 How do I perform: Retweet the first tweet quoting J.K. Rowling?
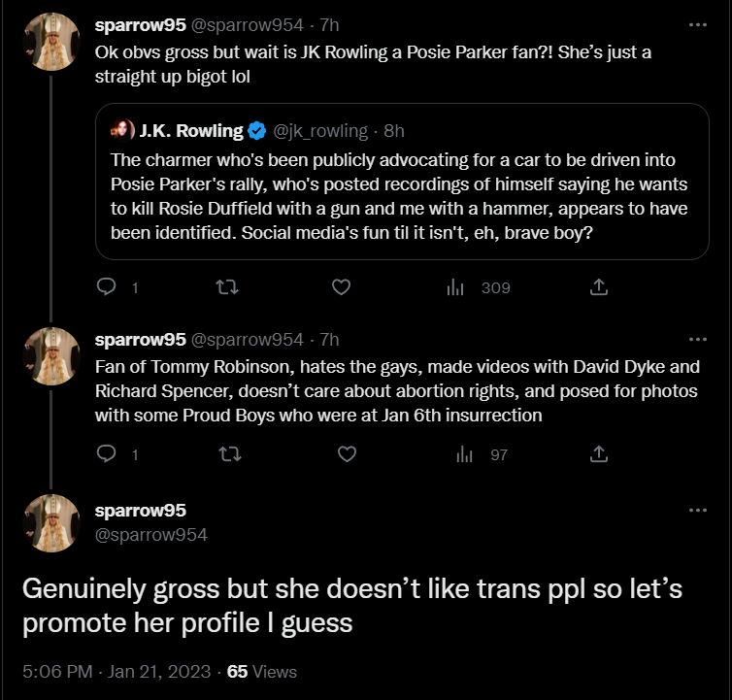pyautogui.click(x=227, y=286)
